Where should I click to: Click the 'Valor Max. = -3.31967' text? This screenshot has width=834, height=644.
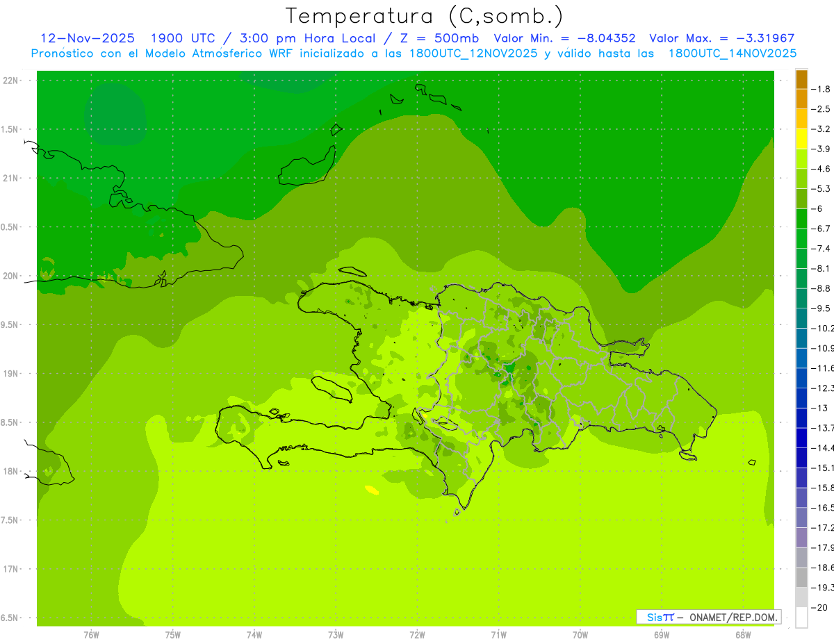pos(721,38)
